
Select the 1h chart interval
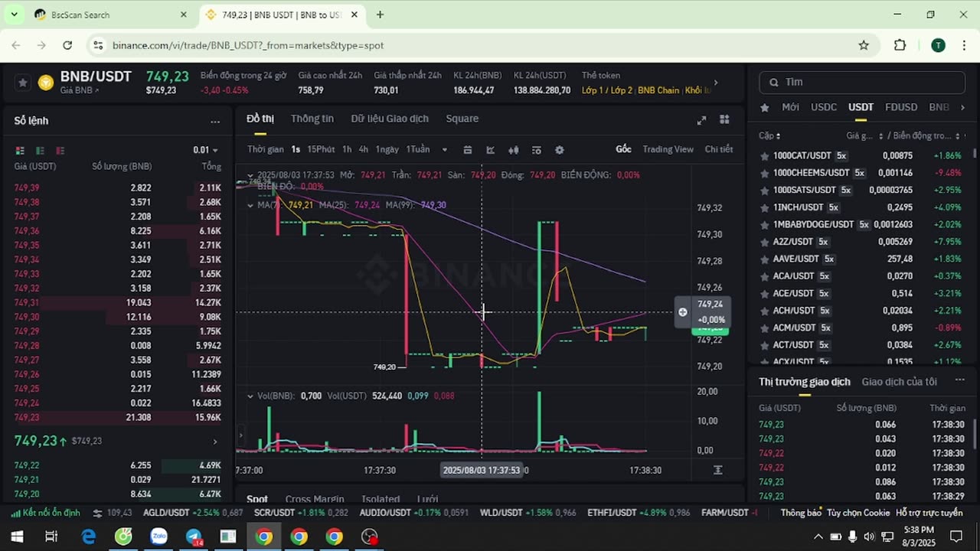tap(347, 149)
